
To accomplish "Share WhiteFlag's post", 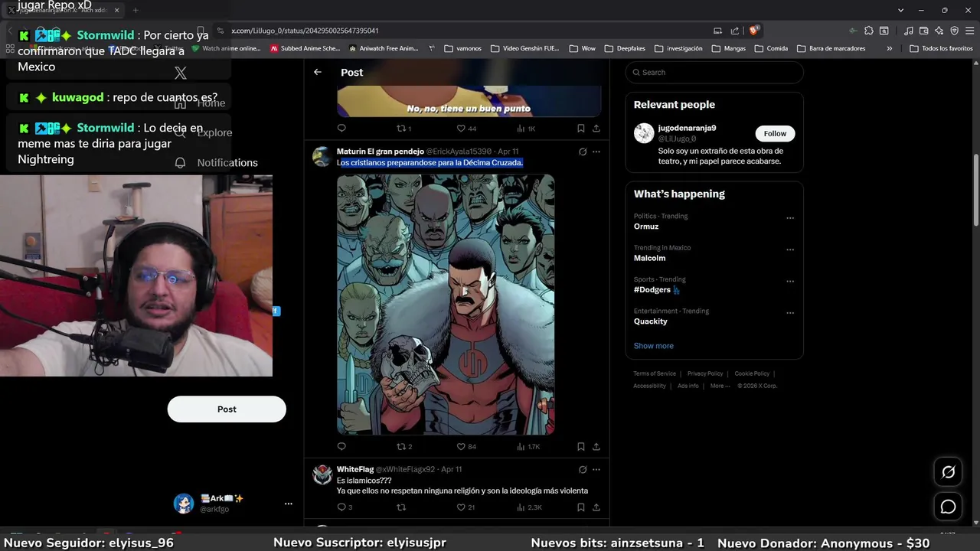I will [596, 507].
